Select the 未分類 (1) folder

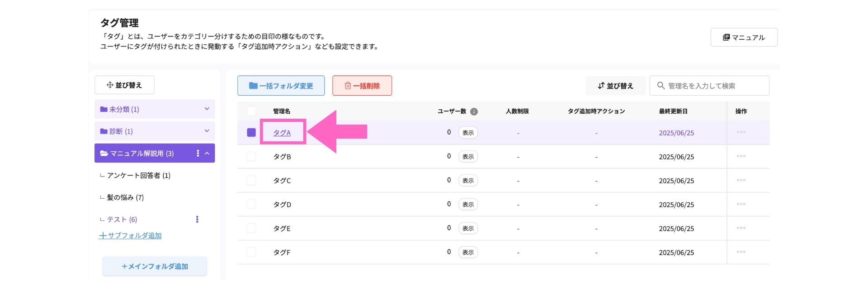click(x=155, y=109)
